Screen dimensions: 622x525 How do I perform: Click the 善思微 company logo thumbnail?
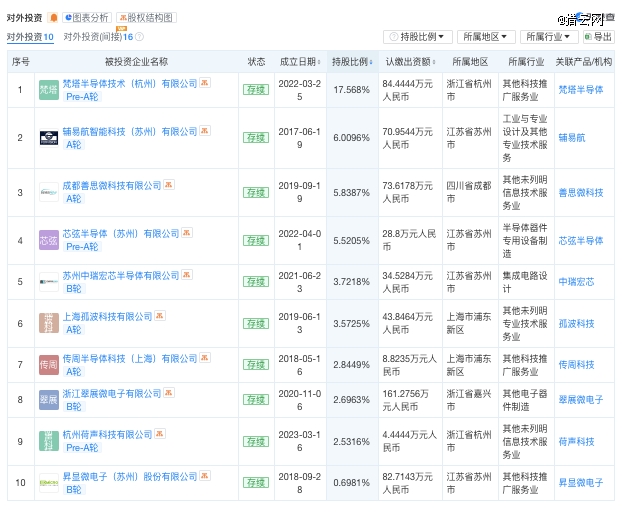coord(49,192)
